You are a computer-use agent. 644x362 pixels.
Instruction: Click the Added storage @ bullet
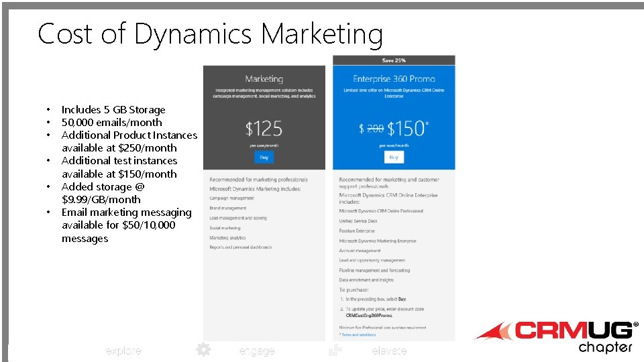tap(103, 193)
